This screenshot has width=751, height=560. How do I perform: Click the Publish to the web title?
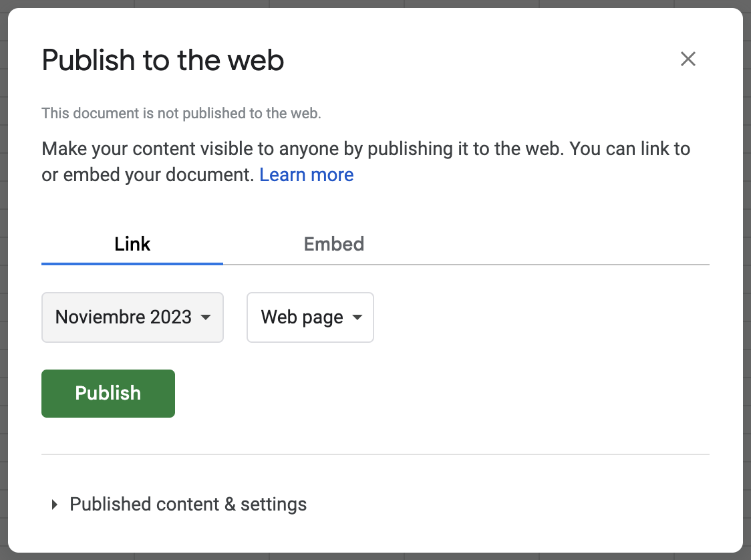162,60
